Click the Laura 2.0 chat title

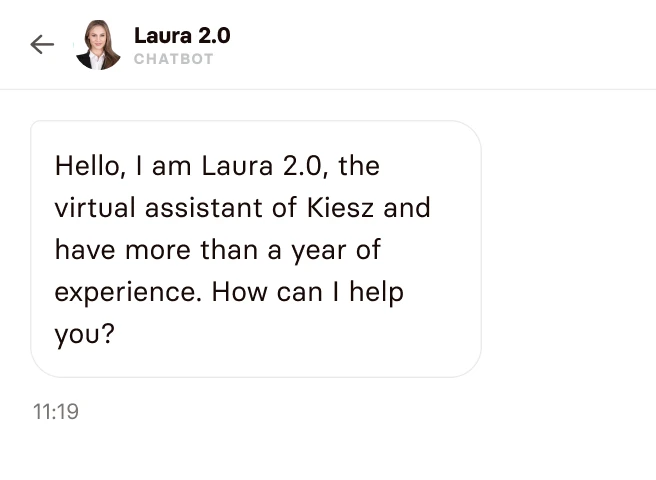coord(181,35)
